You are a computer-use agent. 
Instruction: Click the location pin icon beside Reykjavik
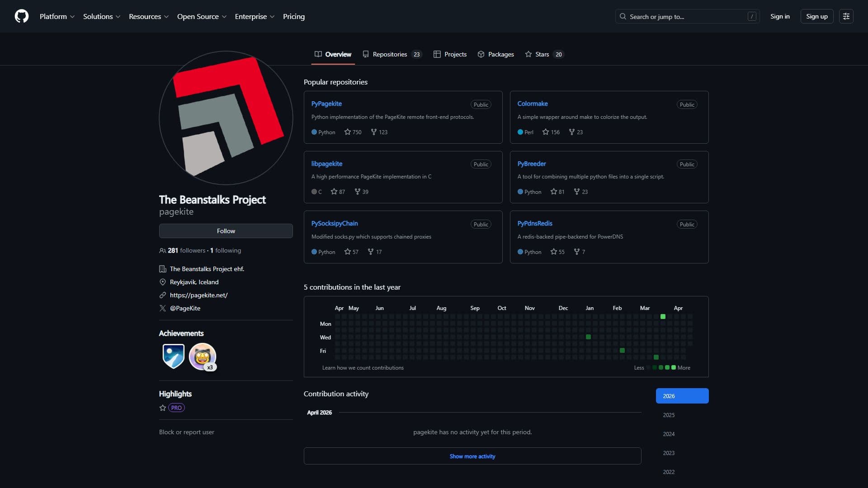pos(163,282)
